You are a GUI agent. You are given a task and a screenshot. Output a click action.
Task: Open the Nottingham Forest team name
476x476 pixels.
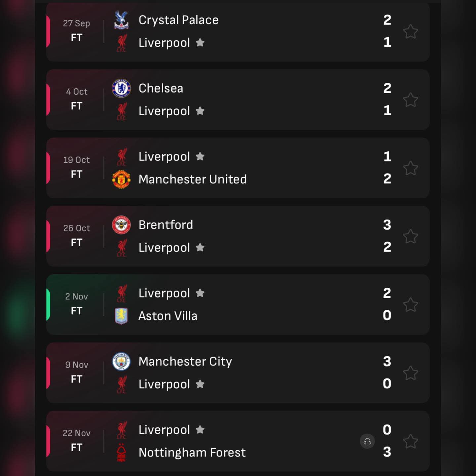point(192,452)
